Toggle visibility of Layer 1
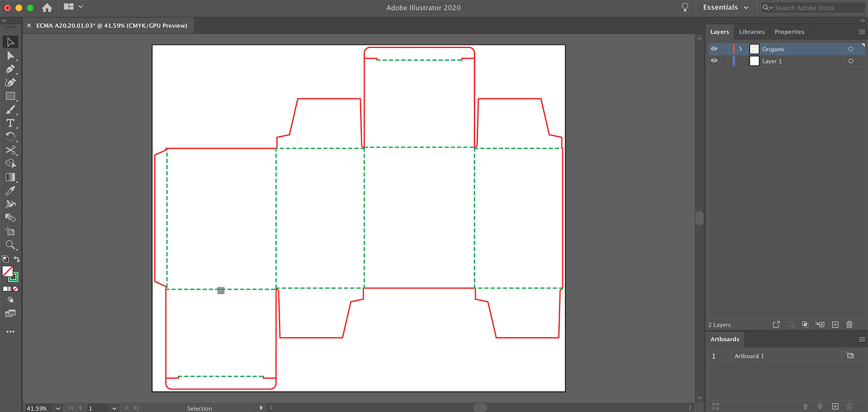 coord(714,61)
